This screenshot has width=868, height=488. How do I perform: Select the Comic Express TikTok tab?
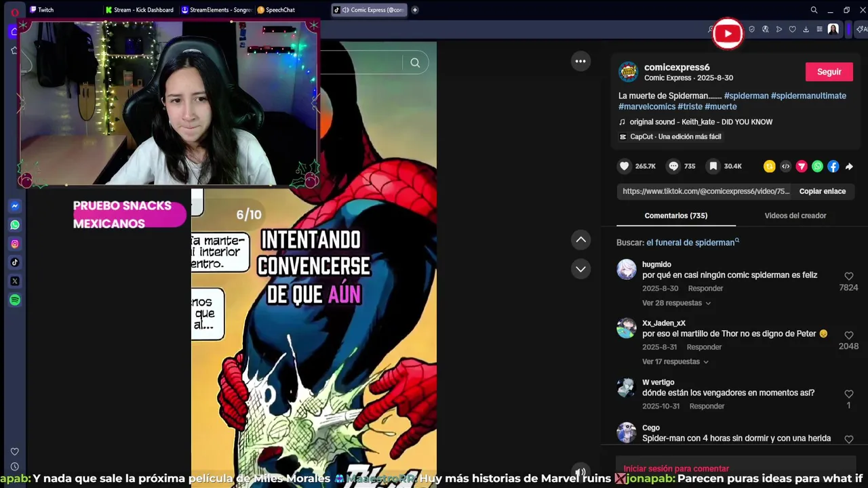pyautogui.click(x=368, y=9)
